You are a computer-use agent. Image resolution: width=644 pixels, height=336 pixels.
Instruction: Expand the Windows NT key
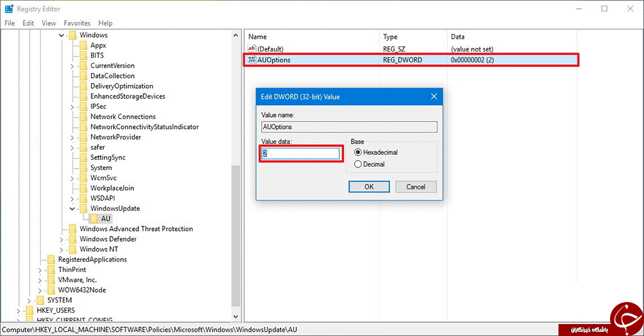coord(61,250)
